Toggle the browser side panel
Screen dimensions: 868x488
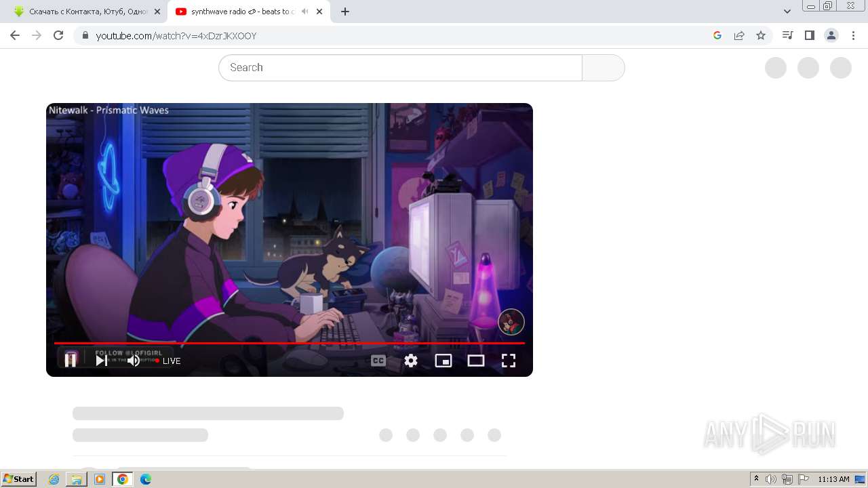pos(809,35)
